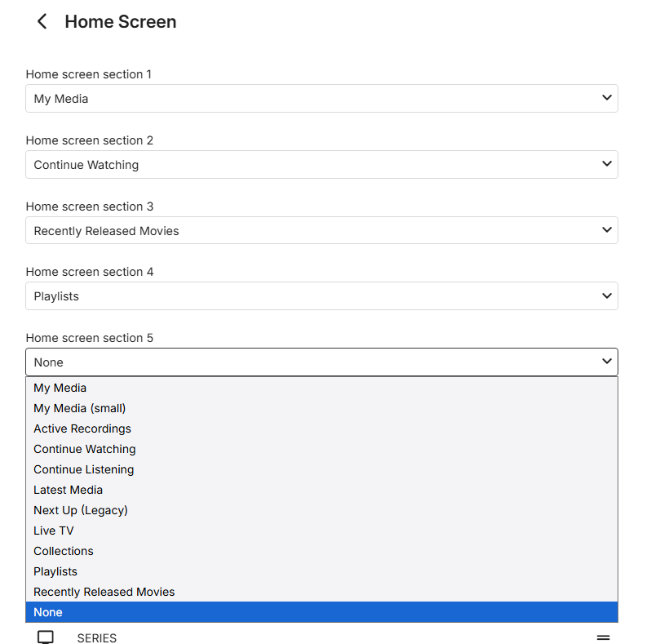Click the TV icon beside SERIES
Screen dimensions: 660x644
[46, 637]
